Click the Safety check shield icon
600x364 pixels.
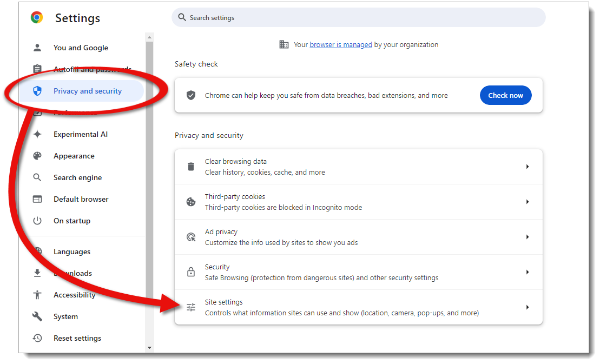pyautogui.click(x=191, y=95)
